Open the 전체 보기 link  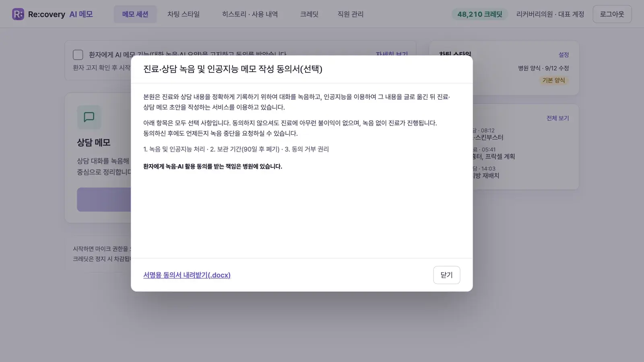click(557, 118)
